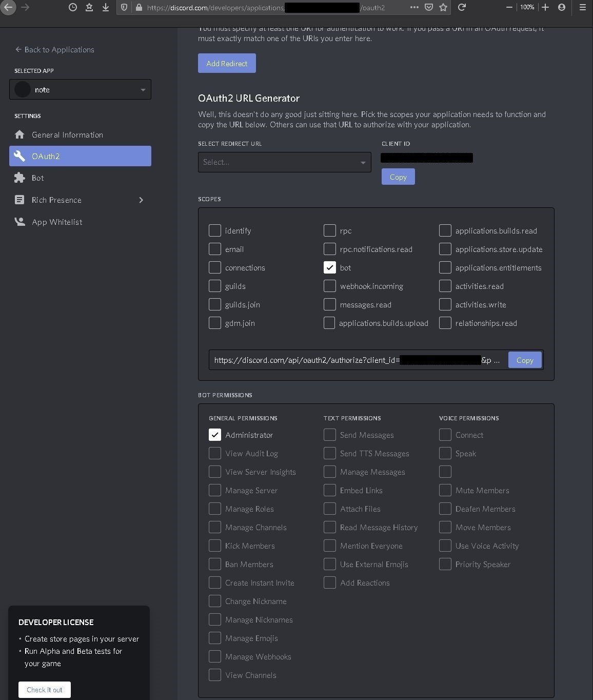Check Mute Members permission
This screenshot has width=593, height=700.
pos(445,490)
